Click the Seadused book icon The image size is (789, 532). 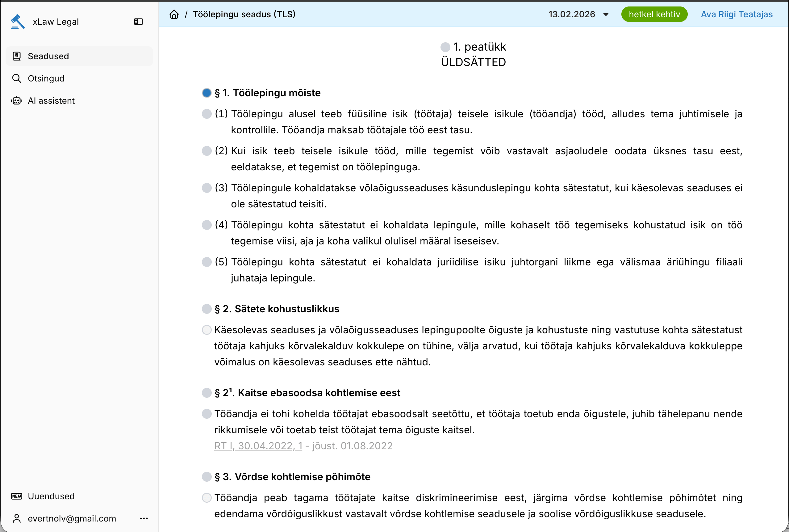(x=17, y=56)
